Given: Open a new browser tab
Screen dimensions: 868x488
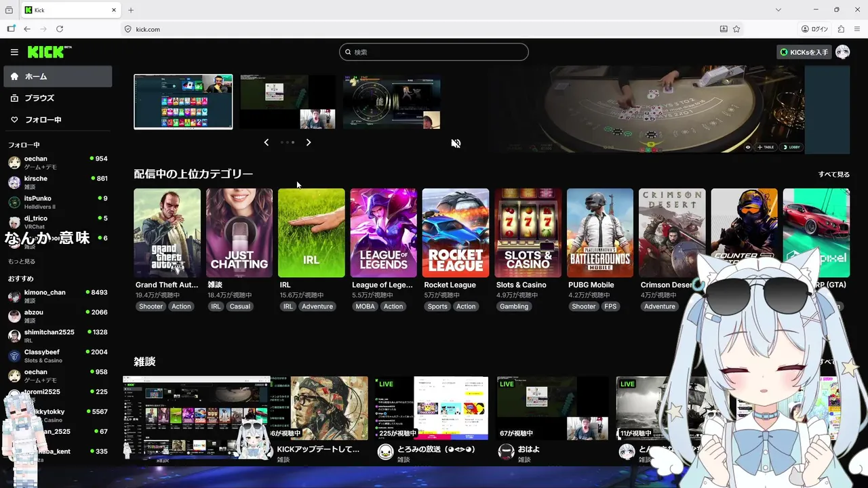Looking at the screenshot, I should click(131, 10).
